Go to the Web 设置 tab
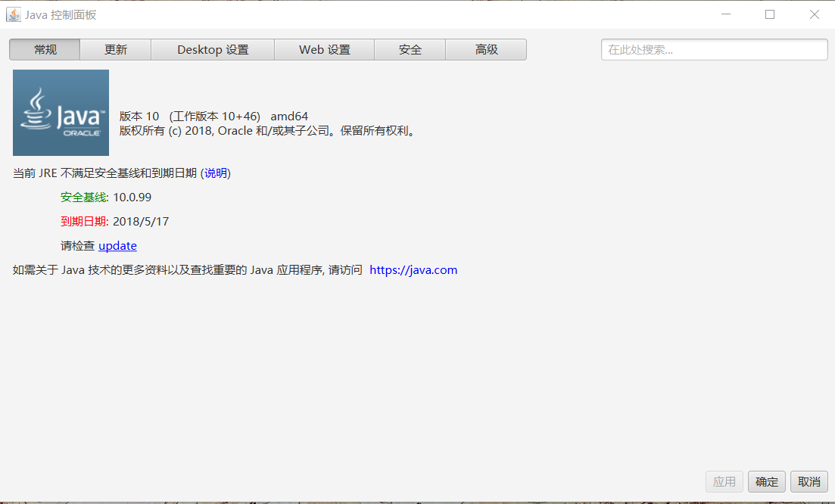Viewport: 835px width, 504px height. click(324, 49)
